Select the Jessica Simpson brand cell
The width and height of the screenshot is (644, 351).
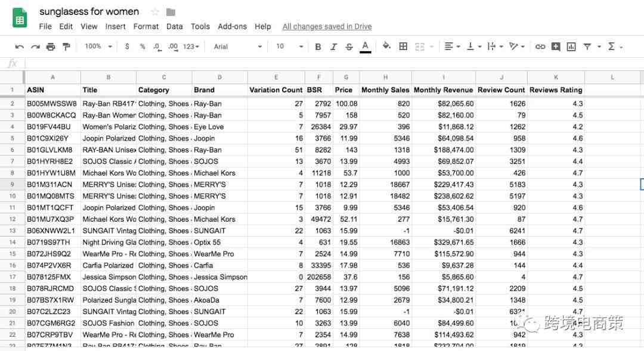(219, 277)
